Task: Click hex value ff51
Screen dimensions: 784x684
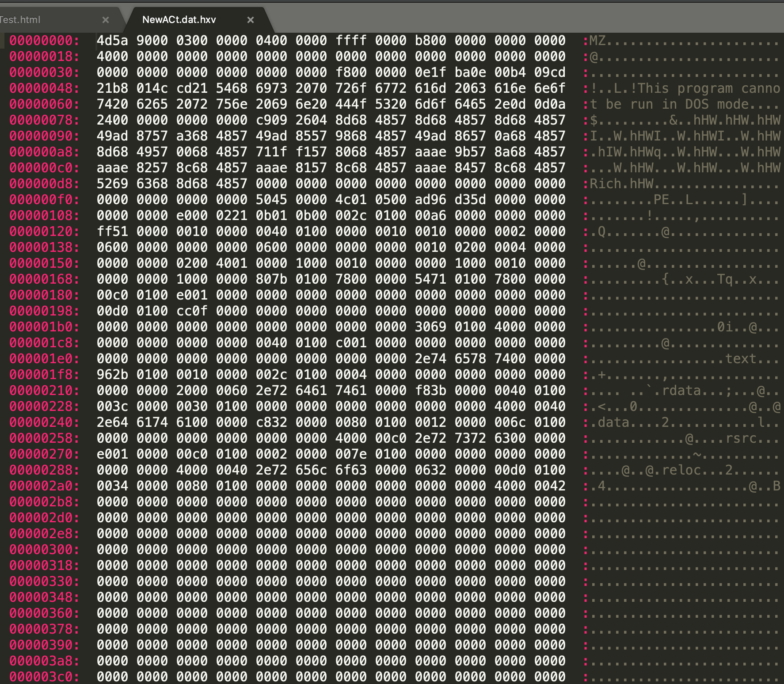Action: pyautogui.click(x=112, y=232)
